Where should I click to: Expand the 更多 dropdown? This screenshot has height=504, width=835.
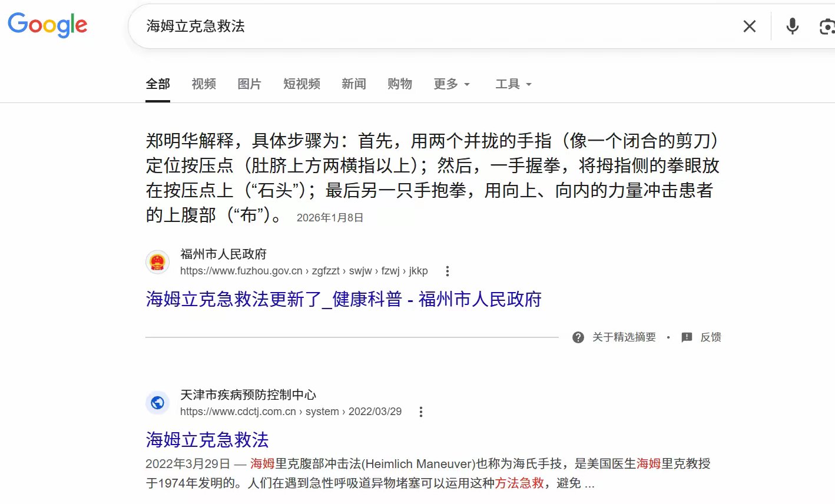pos(452,84)
